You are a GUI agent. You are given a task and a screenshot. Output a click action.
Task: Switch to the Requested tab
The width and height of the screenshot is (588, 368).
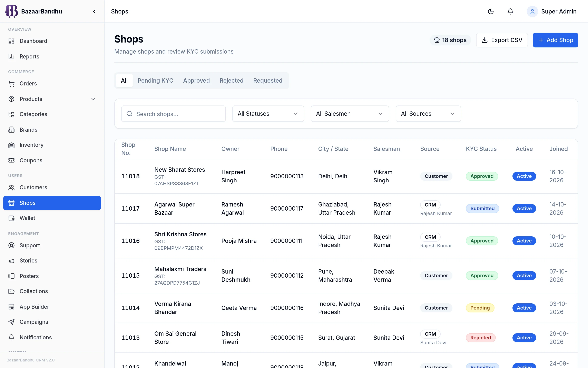click(x=268, y=81)
